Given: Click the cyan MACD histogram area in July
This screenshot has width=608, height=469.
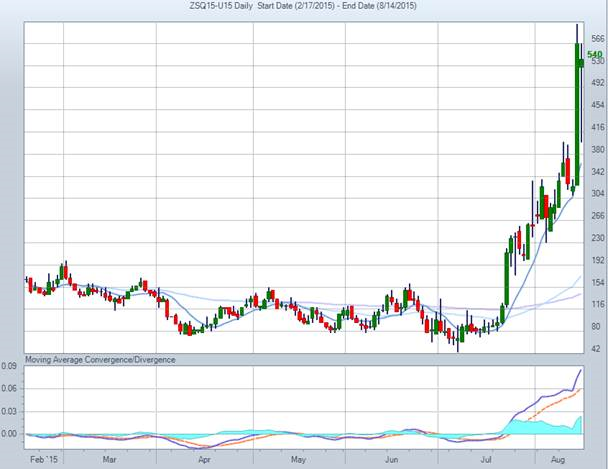Looking at the screenshot, I should click(530, 428).
